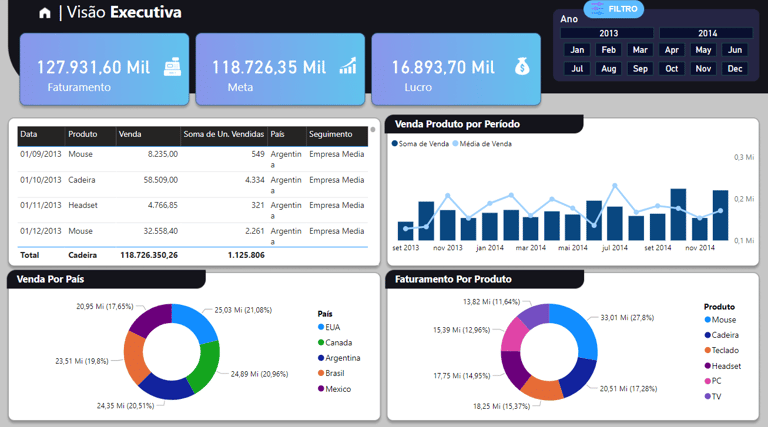
Task: Click the PC product legend item
Action: coord(713,381)
